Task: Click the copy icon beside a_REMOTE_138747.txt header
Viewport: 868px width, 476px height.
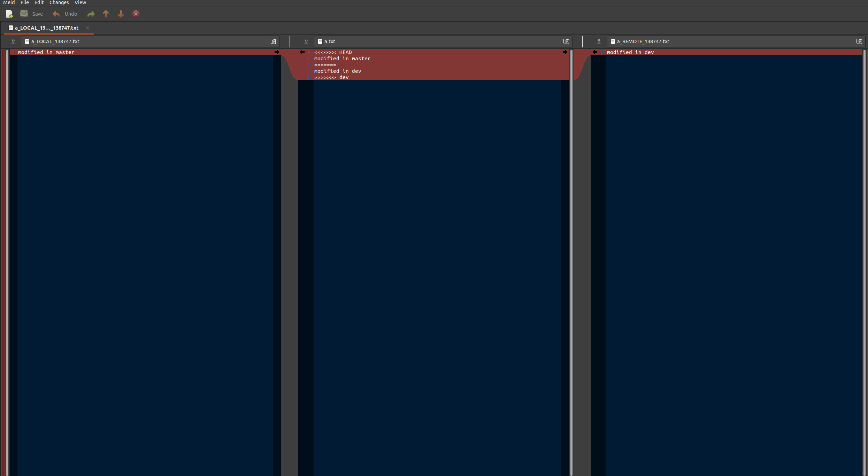Action: (859, 41)
